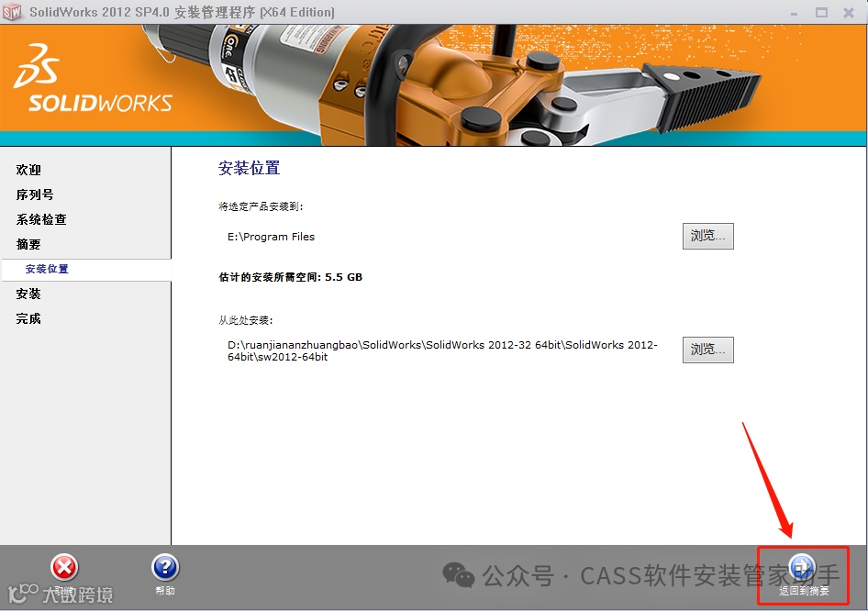Click the red Cancel icon
Screen dimensions: 868x611
[65, 567]
